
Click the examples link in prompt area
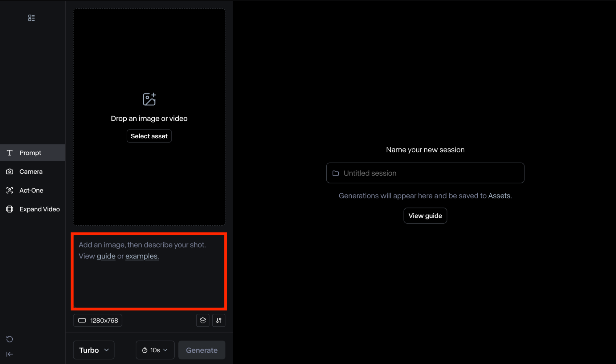tap(141, 256)
